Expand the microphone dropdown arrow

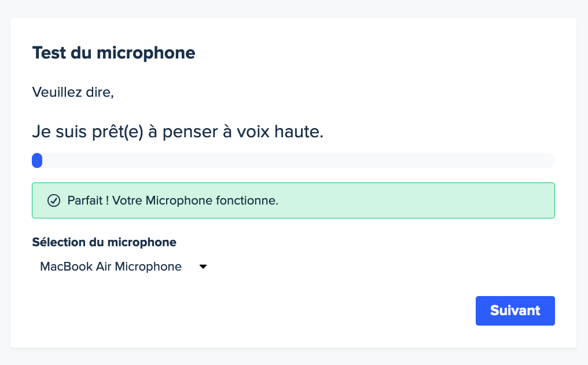[203, 267]
